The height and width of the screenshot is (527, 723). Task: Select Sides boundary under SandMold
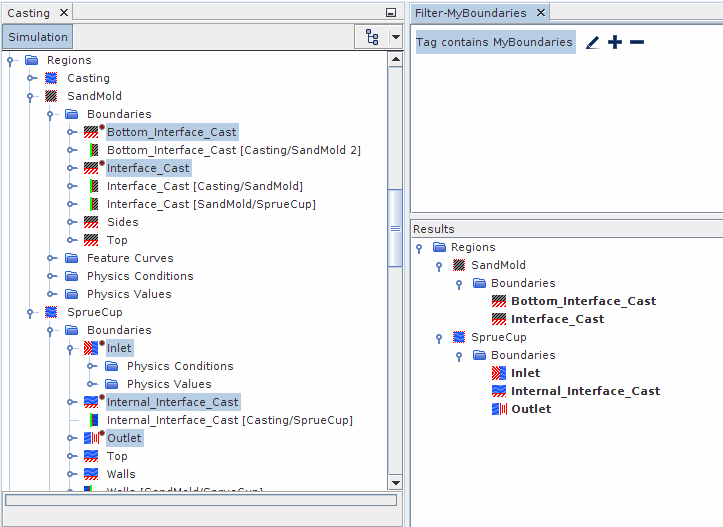click(x=122, y=222)
